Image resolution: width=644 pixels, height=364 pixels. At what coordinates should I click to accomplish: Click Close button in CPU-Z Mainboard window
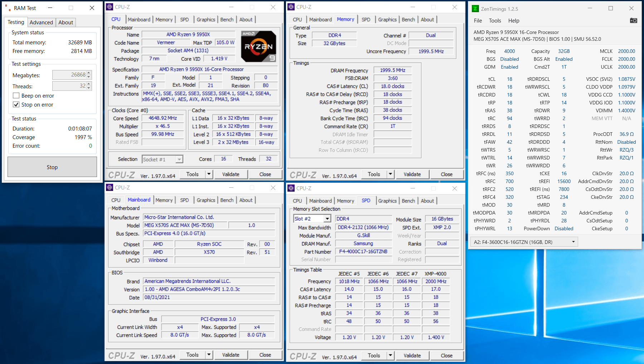(x=265, y=355)
